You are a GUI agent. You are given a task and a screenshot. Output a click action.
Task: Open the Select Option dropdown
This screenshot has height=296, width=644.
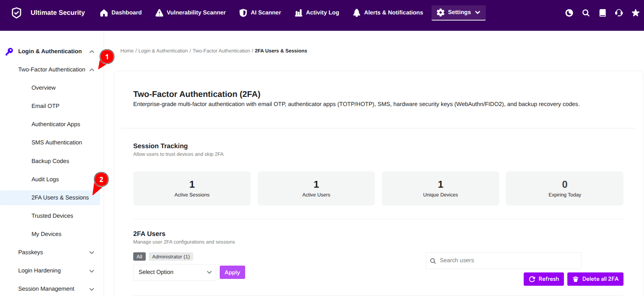click(x=175, y=272)
